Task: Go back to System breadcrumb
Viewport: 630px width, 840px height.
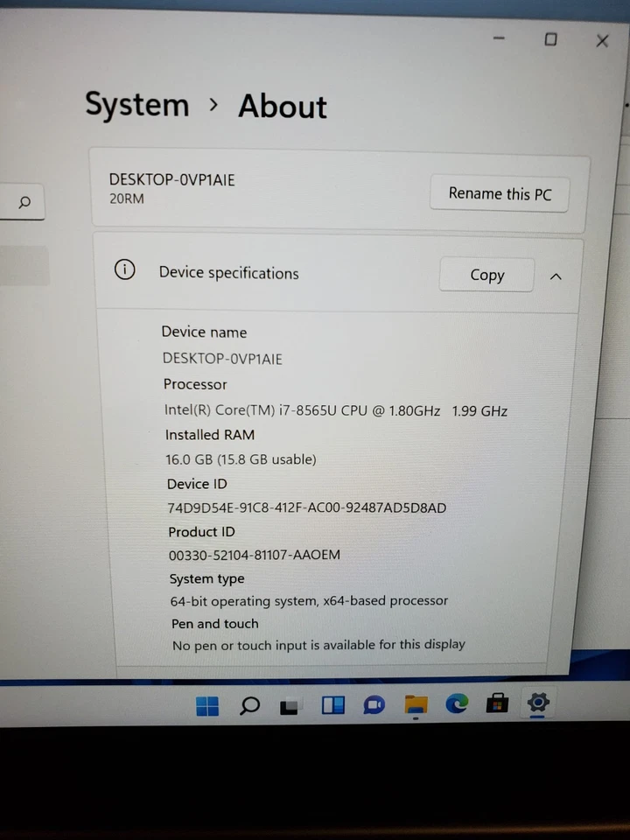Action: pos(137,104)
